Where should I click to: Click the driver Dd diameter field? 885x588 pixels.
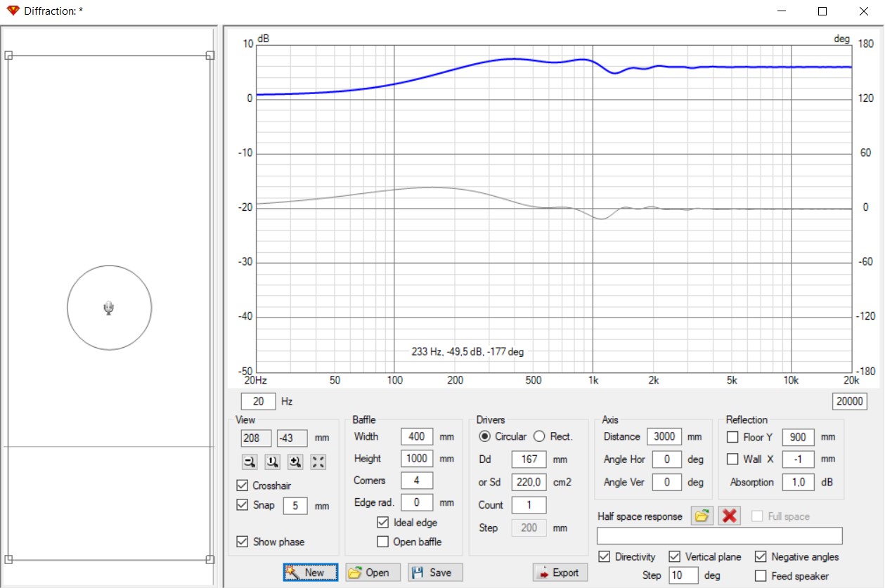(529, 460)
